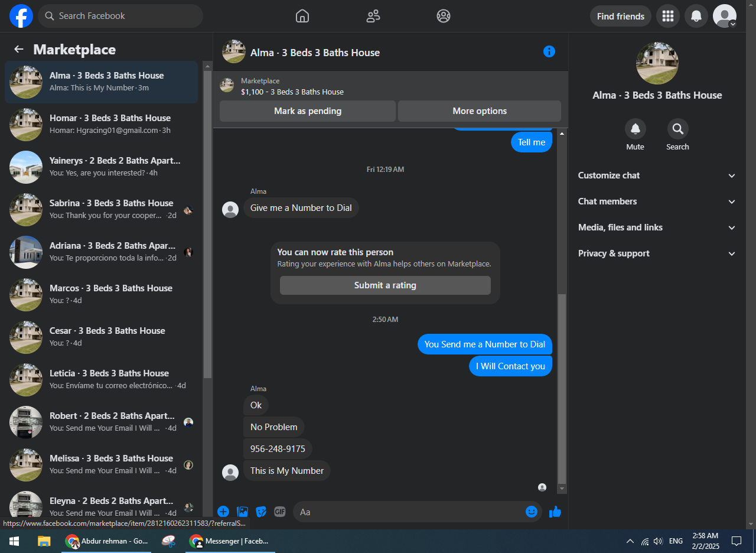Open the Home tab icon
756x553 pixels.
click(302, 16)
